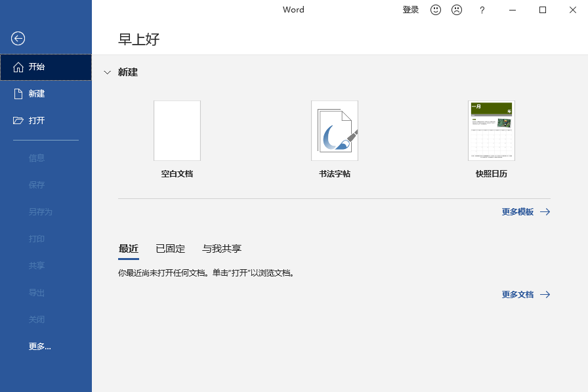
Task: Click the 快照日历 label
Action: [492, 174]
